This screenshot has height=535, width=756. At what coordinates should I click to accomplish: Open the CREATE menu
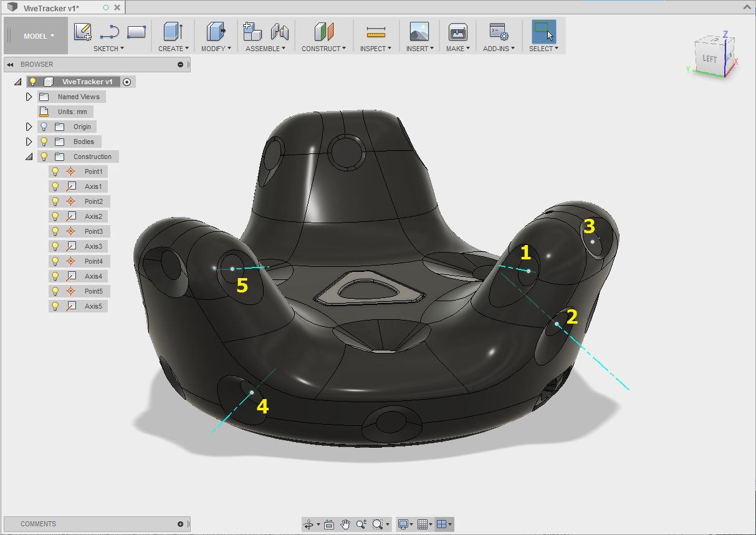pos(173,49)
